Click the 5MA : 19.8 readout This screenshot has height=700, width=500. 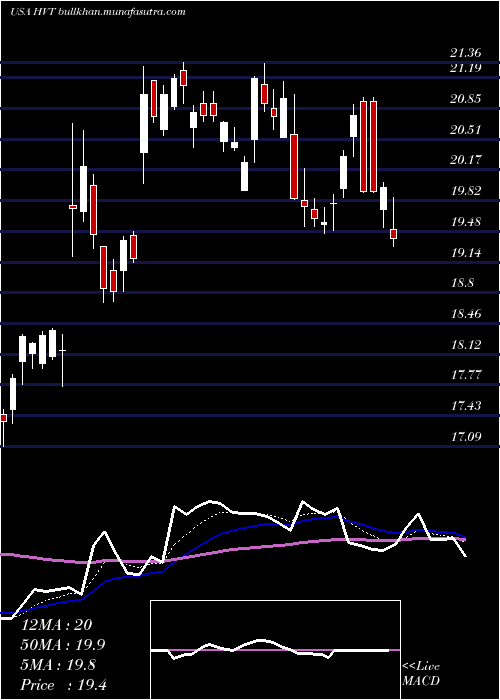point(58,665)
